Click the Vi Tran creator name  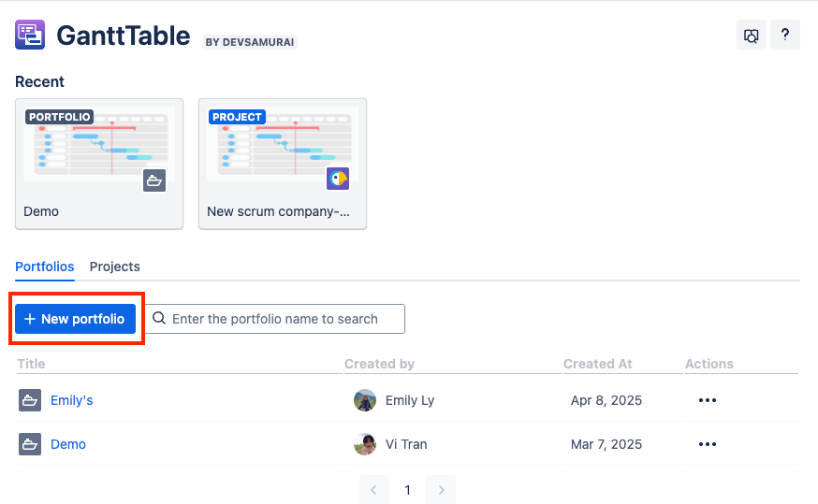(406, 444)
